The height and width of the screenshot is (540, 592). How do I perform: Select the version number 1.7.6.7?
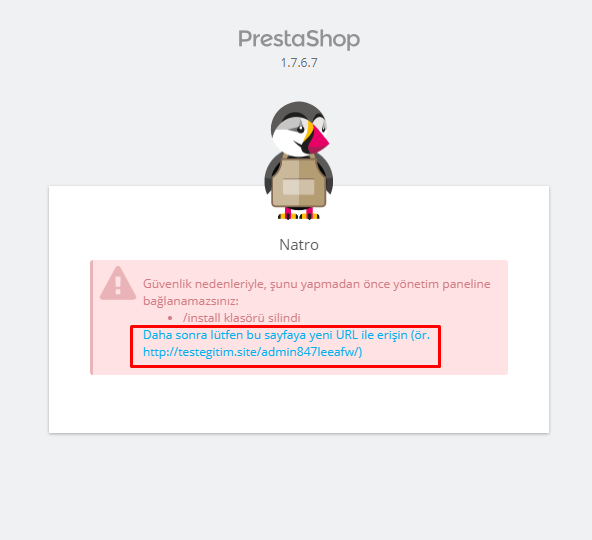[299, 63]
